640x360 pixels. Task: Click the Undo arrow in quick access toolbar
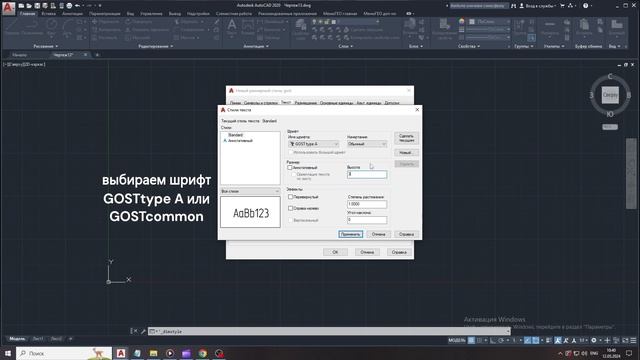click(x=77, y=6)
